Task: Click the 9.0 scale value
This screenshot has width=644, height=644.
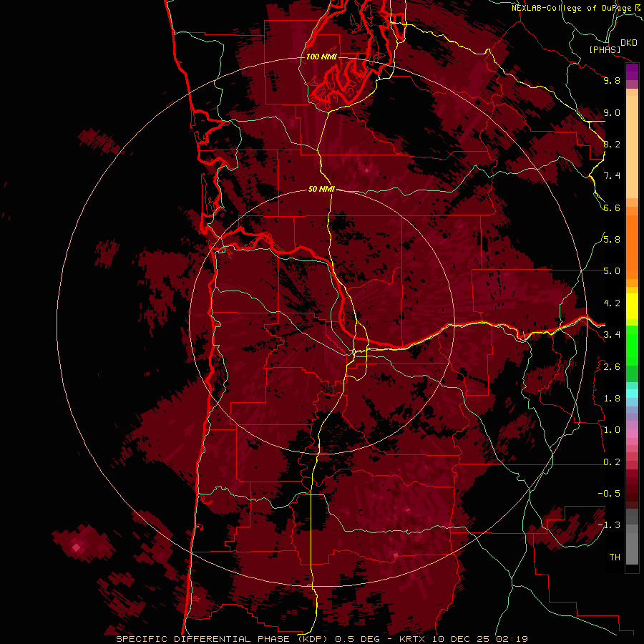Action: [612, 112]
